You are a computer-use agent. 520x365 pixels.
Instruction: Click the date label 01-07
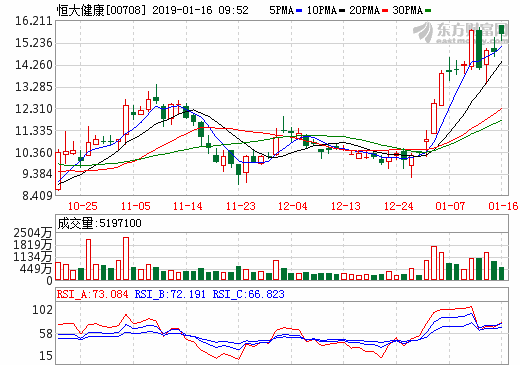pyautogui.click(x=450, y=206)
